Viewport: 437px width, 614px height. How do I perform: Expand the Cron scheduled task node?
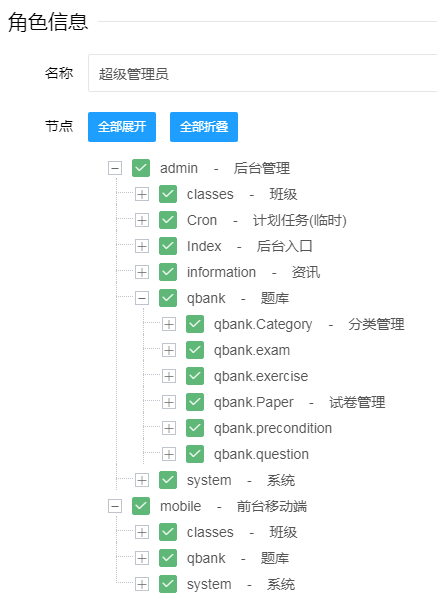point(142,220)
